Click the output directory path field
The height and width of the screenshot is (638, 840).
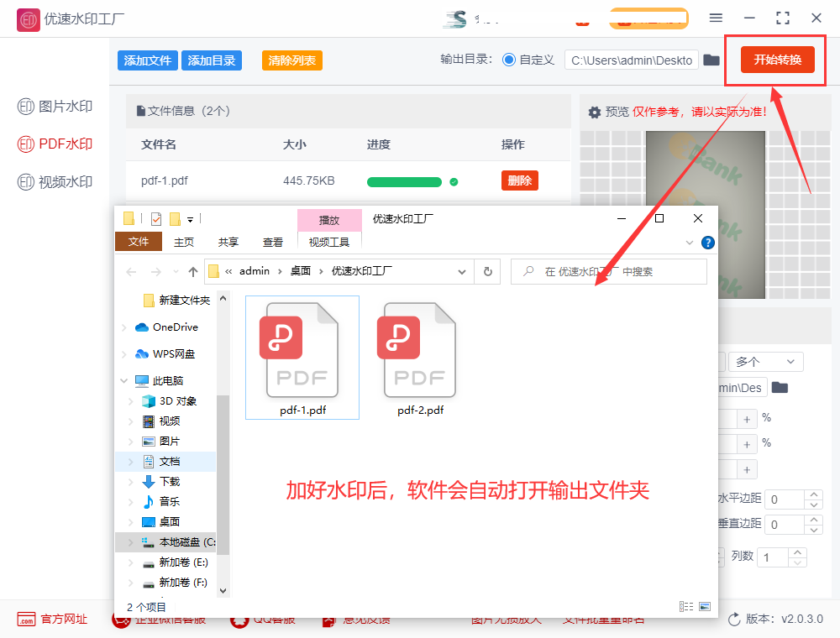(x=631, y=60)
